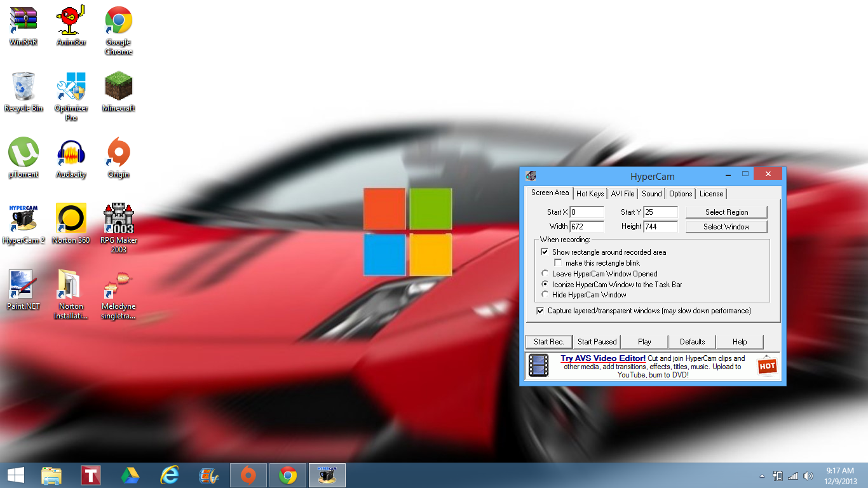Switch to the Hot Keys tab
The width and height of the screenshot is (868, 488).
[x=590, y=194]
